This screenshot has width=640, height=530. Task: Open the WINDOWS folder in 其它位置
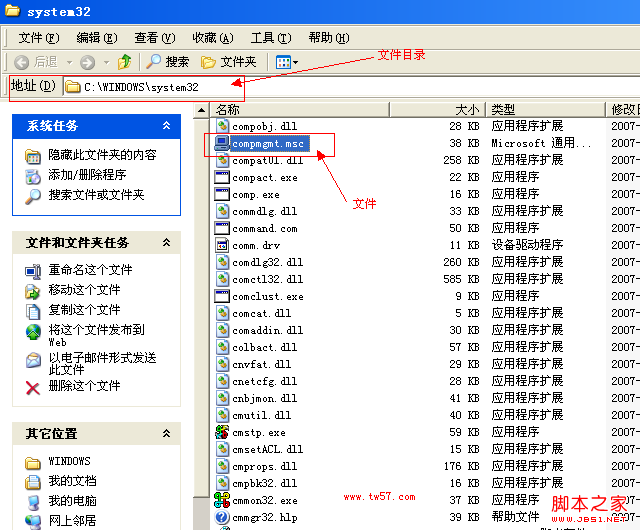point(69,461)
